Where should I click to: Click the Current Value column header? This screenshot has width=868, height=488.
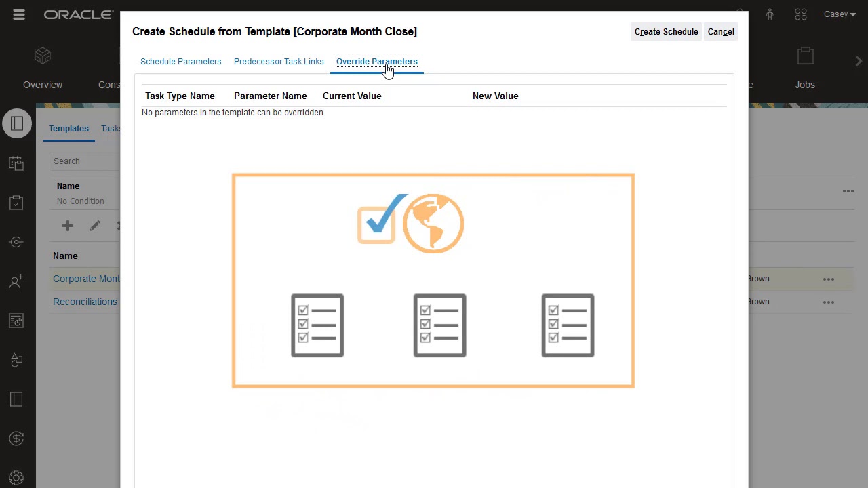pyautogui.click(x=352, y=96)
